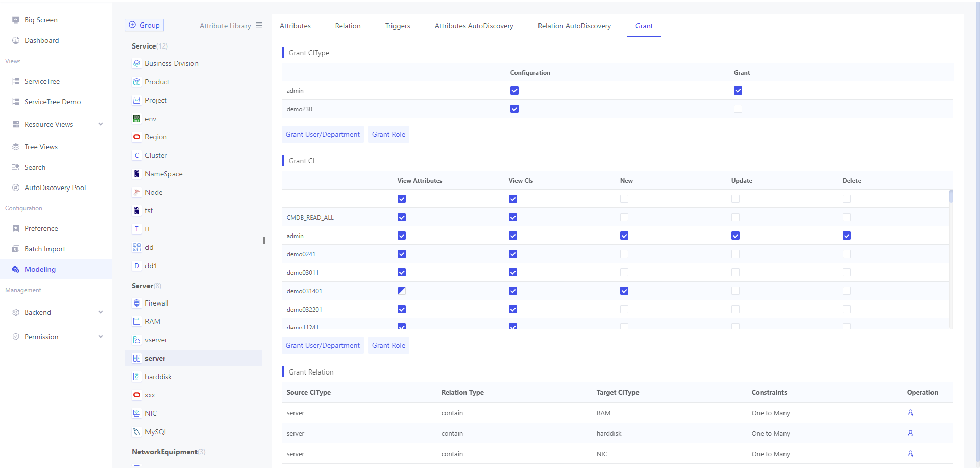Open the Attribute Library menu icon
This screenshot has width=980, height=468.
259,26
